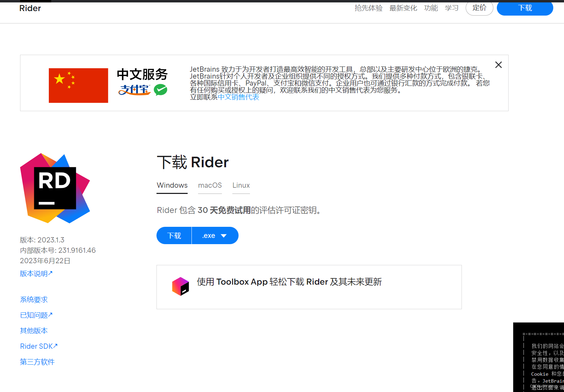Click the 中文销售代表 contact link
The image size is (564, 392).
pyautogui.click(x=239, y=97)
